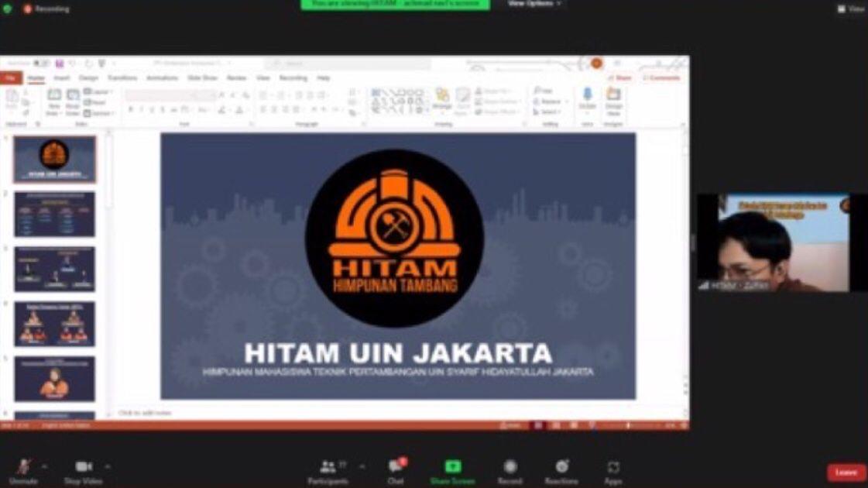
Task: Click the Save icon in title bar
Action: point(60,64)
